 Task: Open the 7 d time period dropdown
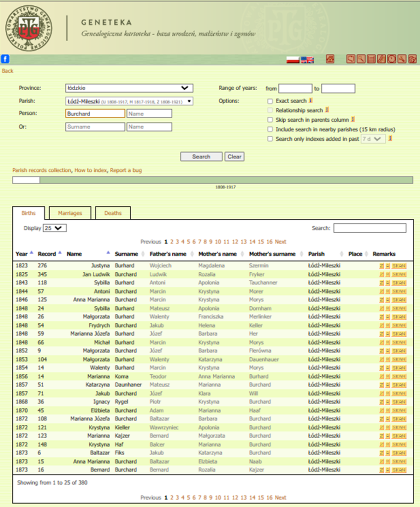click(373, 139)
